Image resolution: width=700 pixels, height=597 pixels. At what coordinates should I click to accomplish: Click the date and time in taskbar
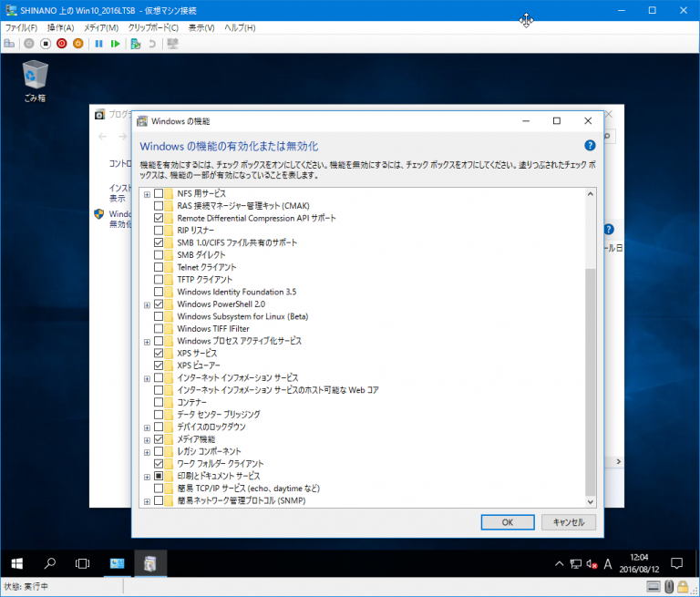pos(639,563)
